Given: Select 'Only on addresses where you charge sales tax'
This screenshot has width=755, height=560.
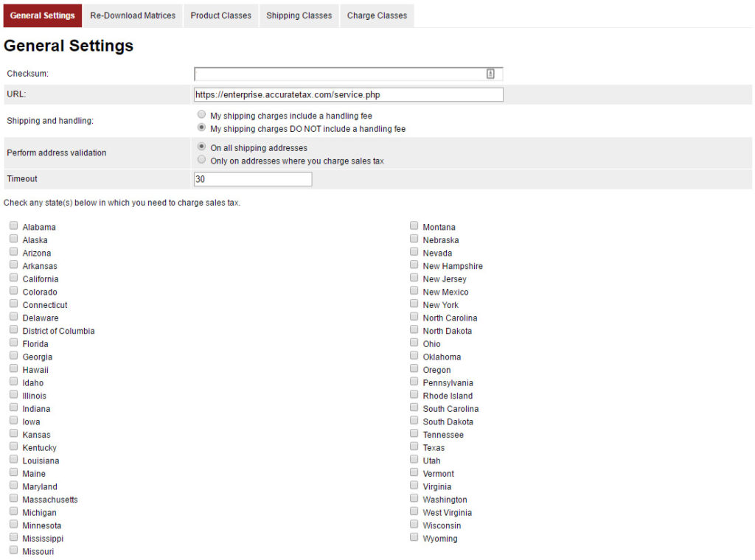Looking at the screenshot, I should point(201,158).
